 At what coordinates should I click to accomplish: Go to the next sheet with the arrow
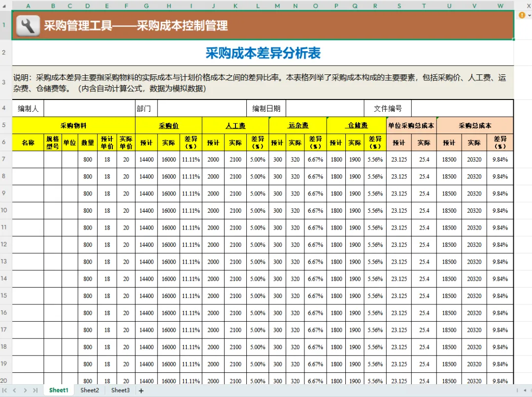tap(25, 391)
